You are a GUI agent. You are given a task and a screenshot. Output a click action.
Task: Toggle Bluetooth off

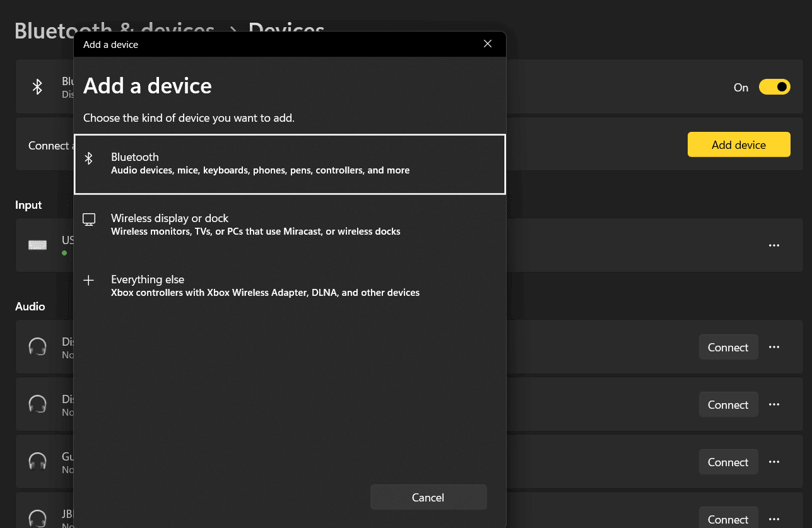pos(774,86)
